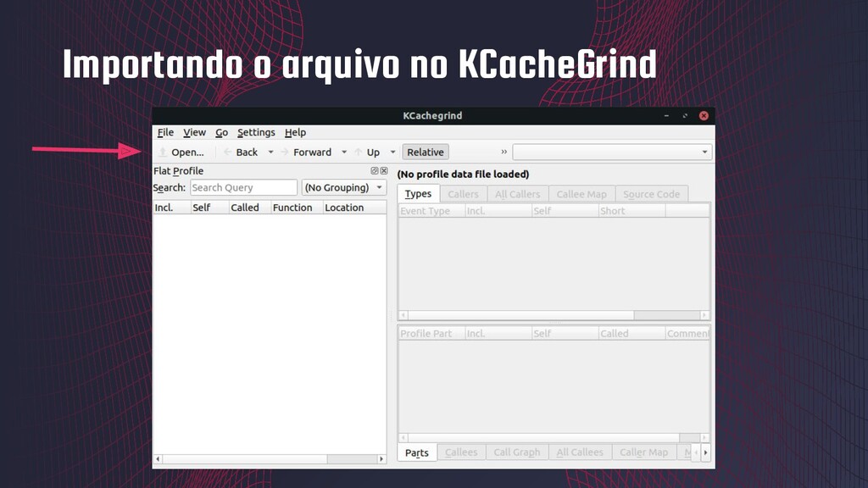Select the Callers tab
This screenshot has width=868, height=488.
click(463, 194)
